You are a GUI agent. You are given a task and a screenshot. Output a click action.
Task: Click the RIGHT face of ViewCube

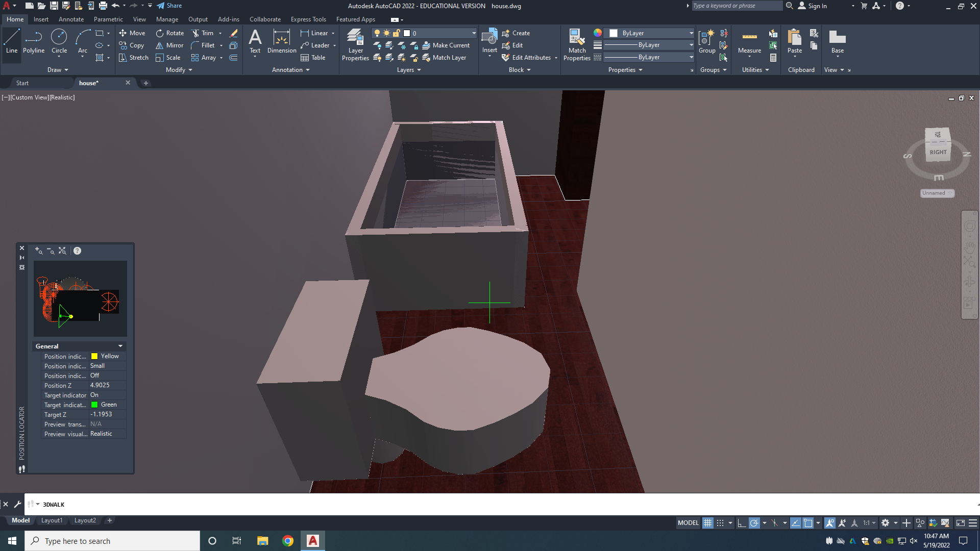[x=938, y=152]
